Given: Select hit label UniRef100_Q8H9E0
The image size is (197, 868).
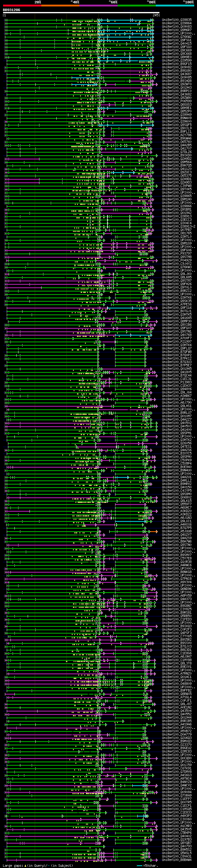Looking at the screenshot, I should [x=177, y=57].
